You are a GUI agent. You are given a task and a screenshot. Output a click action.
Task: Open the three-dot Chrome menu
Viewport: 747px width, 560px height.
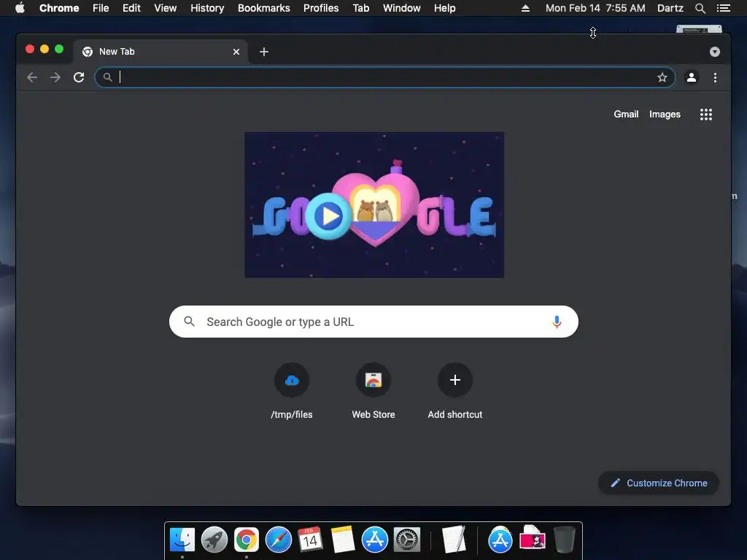point(715,77)
